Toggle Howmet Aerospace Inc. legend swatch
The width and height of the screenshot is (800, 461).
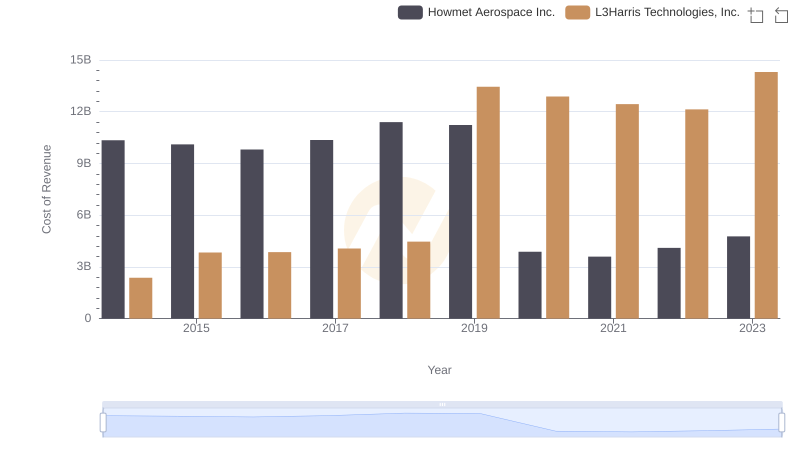pos(410,12)
